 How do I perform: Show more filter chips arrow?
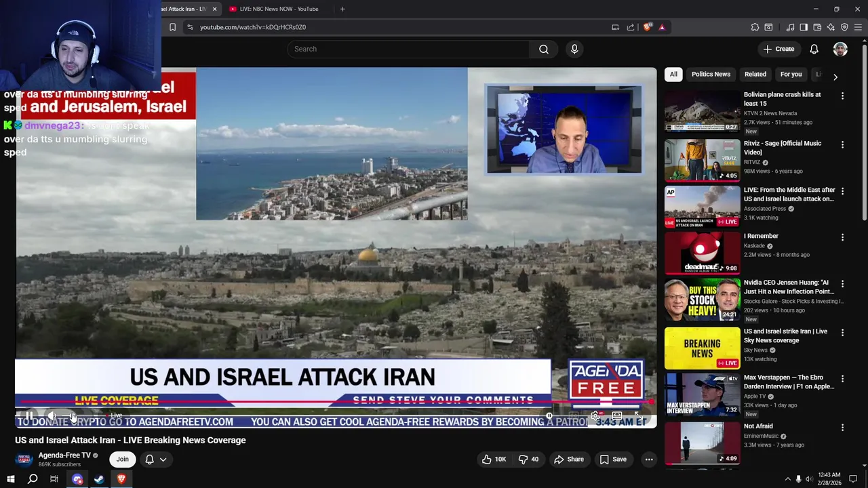835,77
